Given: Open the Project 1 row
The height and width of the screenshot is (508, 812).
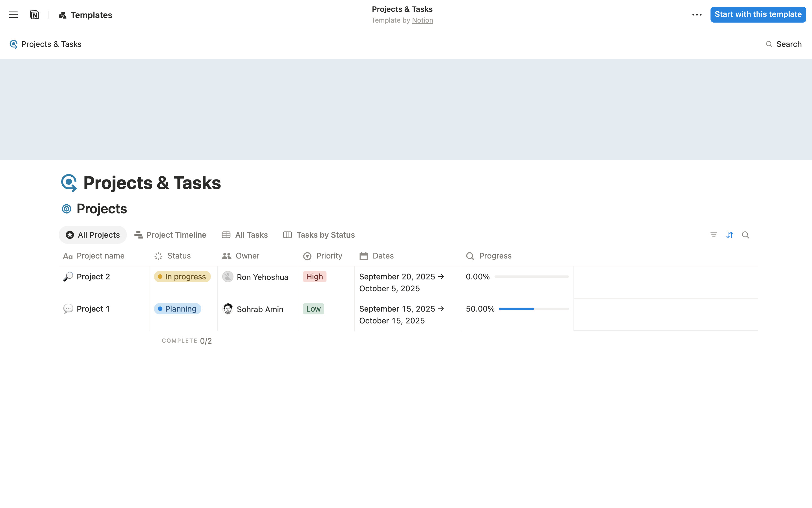Looking at the screenshot, I should (93, 309).
